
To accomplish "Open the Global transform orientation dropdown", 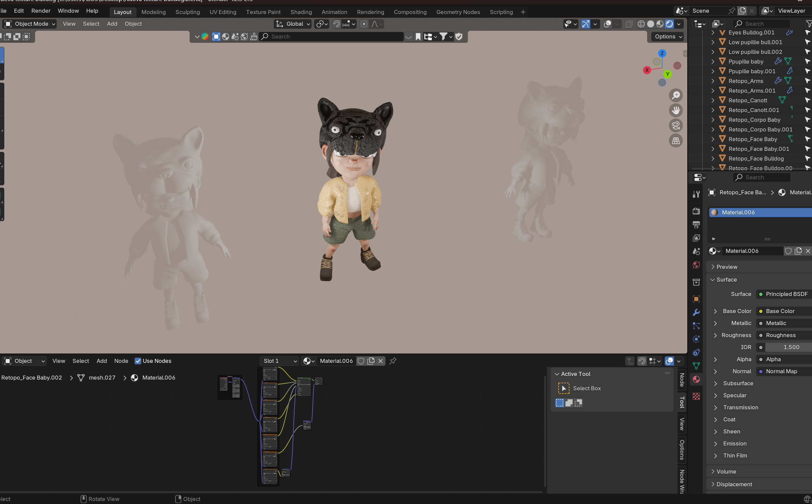I will click(293, 24).
